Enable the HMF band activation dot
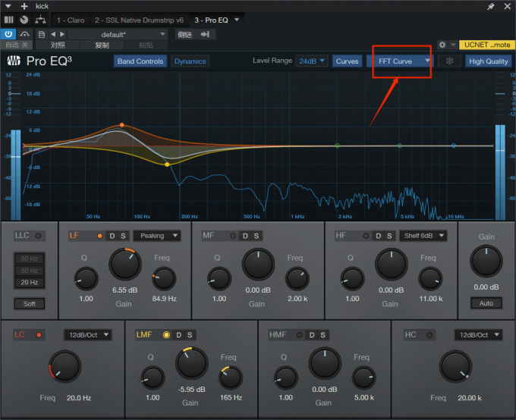Screen dimensions: 516x420 300,335
